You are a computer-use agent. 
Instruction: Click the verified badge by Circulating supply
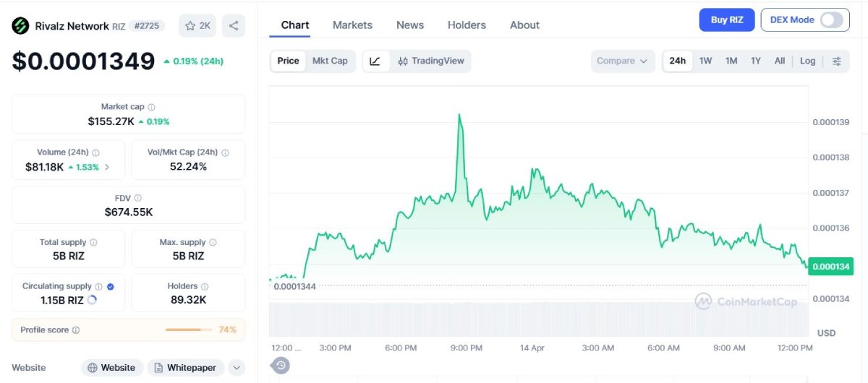point(110,287)
